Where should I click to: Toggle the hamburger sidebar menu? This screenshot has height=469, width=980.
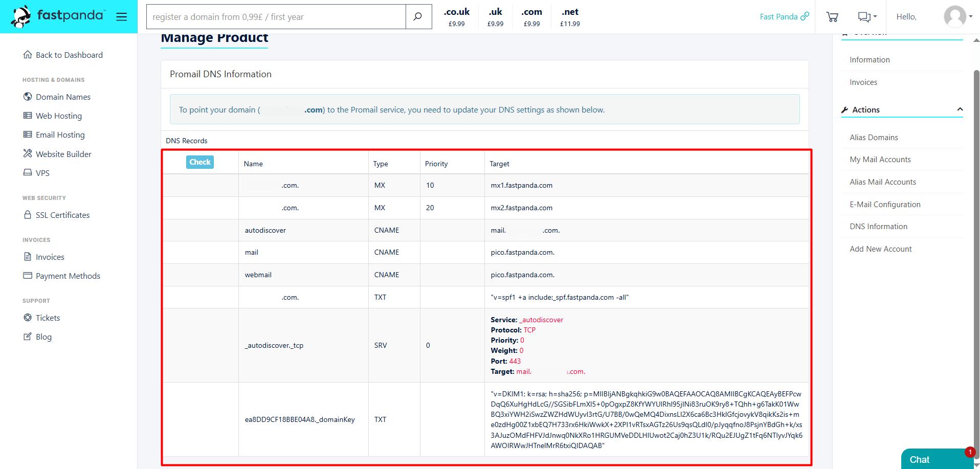[121, 17]
